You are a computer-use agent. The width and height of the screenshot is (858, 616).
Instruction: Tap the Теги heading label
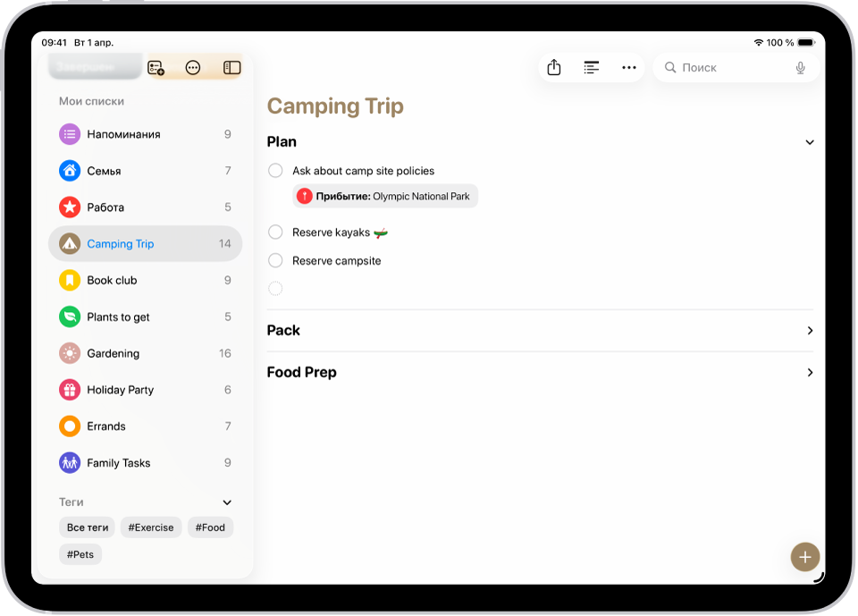[x=71, y=502]
